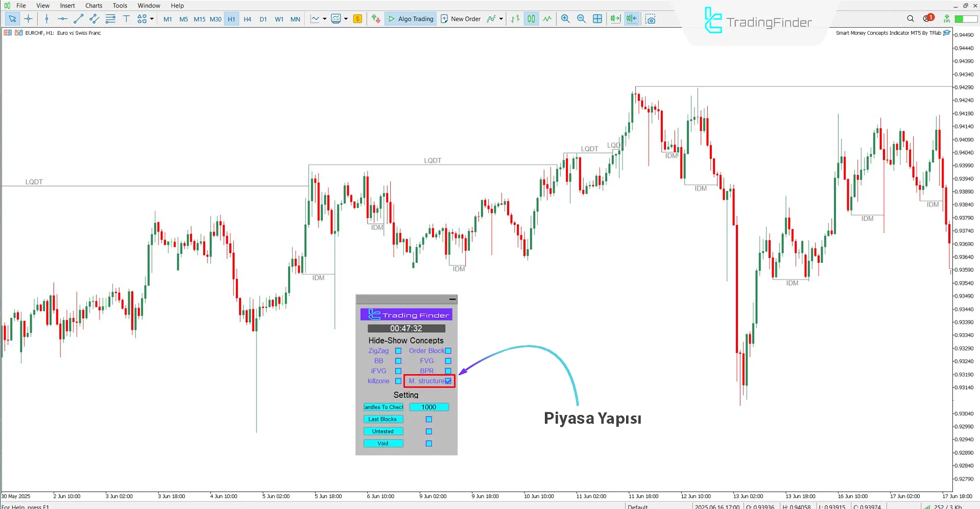980x509 pixels.
Task: Open the Window menu
Action: point(149,6)
